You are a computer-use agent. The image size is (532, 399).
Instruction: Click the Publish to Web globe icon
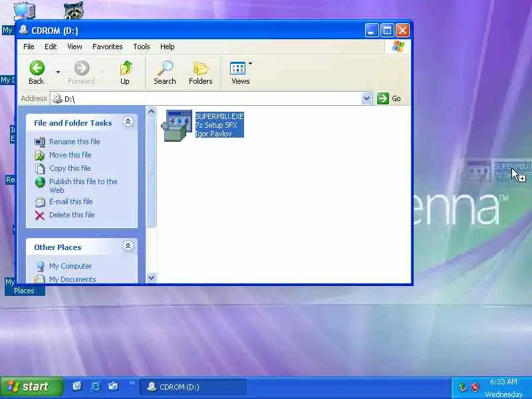pos(40,182)
